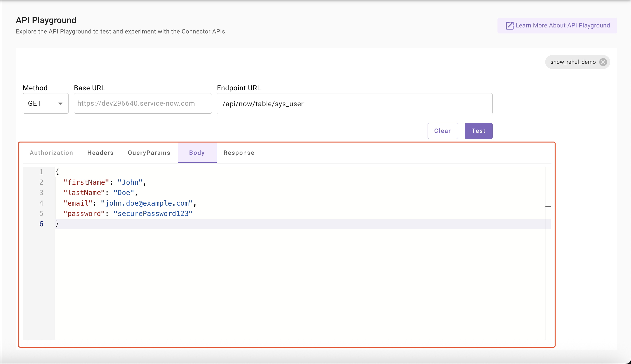Click the "email" key in the JSON body
Image resolution: width=631 pixels, height=364 pixels.
click(78, 203)
